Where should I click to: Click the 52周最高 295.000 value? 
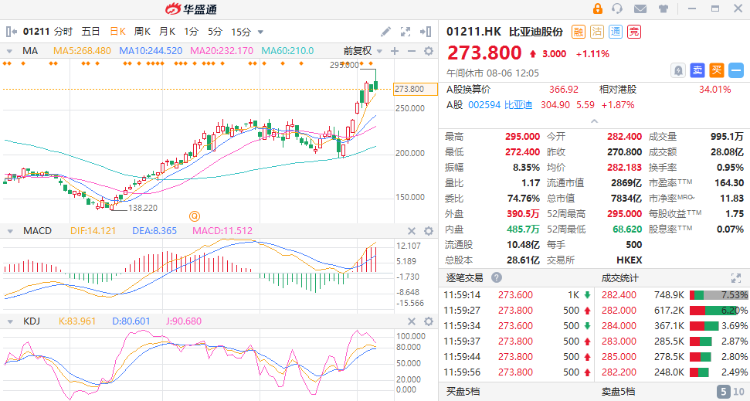pos(624,214)
